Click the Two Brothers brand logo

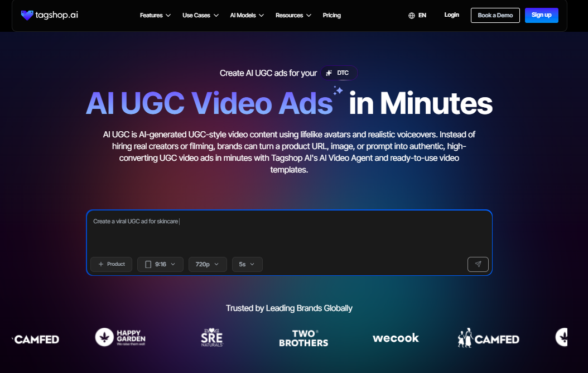click(x=303, y=338)
